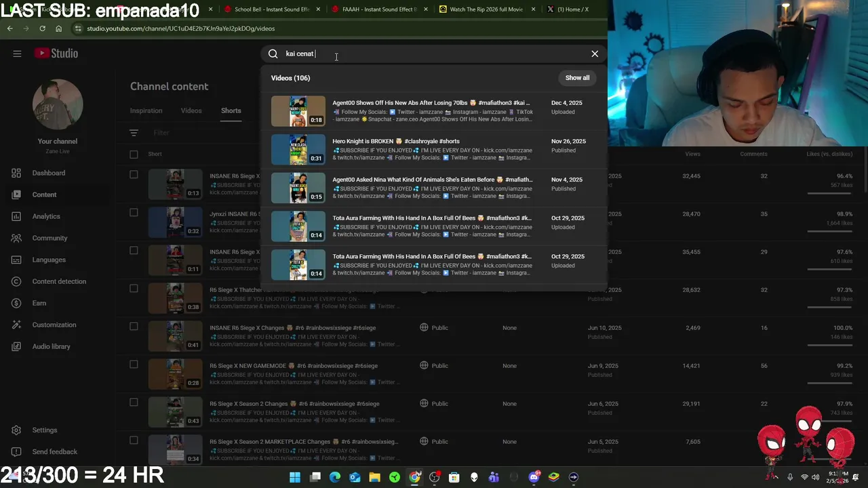Open Microsoft Edge from the taskbar
This screenshot has width=868, height=488.
(x=335, y=477)
